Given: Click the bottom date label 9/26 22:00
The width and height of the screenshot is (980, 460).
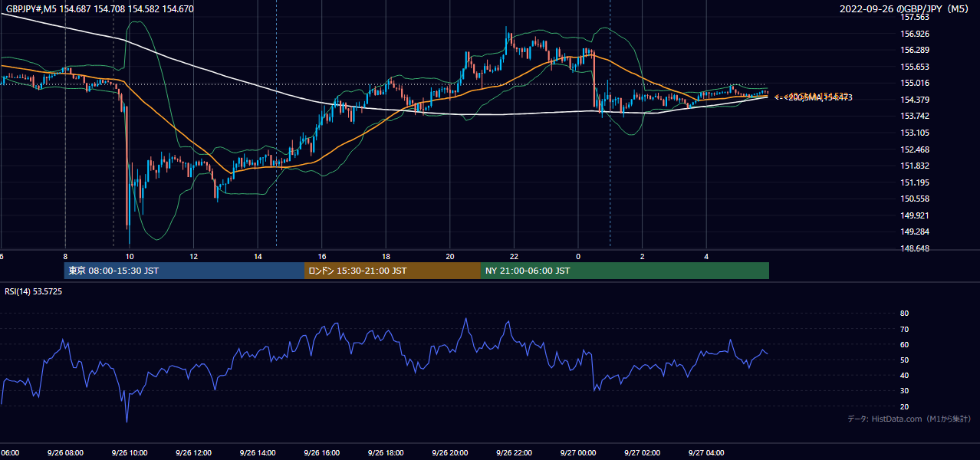Looking at the screenshot, I should click(x=514, y=453).
